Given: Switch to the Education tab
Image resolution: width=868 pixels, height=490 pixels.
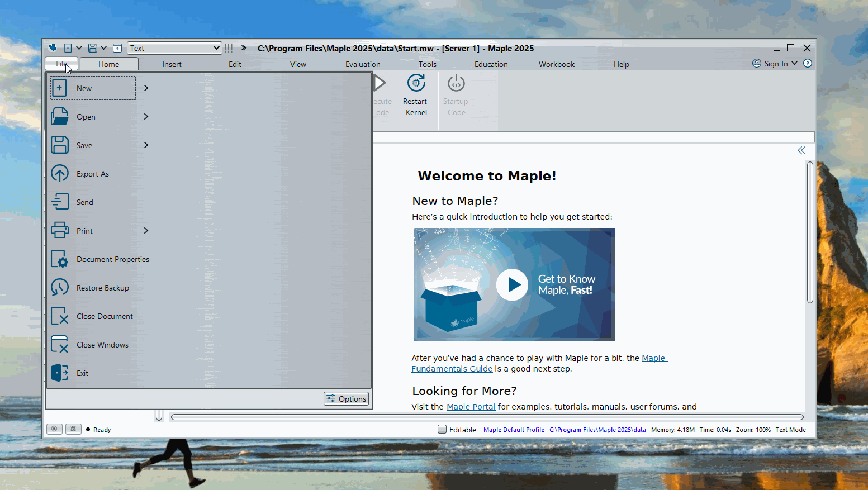Looking at the screenshot, I should tap(491, 64).
